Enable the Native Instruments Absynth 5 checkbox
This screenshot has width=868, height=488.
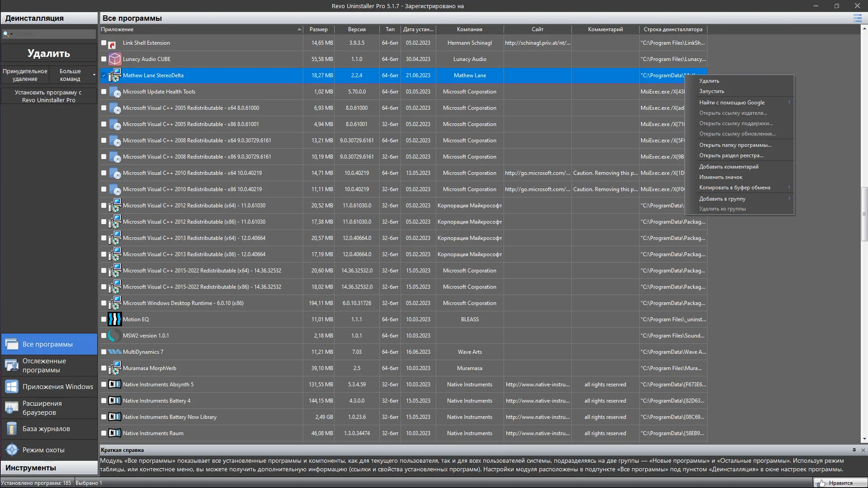(104, 385)
